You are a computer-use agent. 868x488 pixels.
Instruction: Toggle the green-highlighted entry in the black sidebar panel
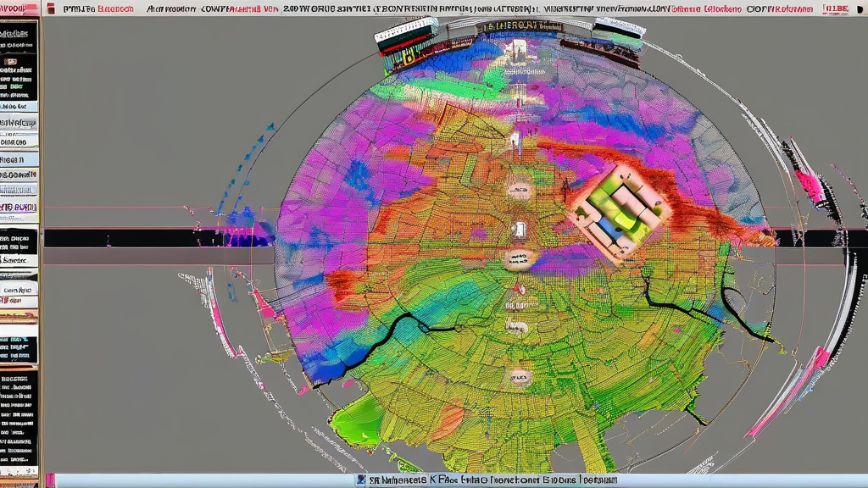pyautogui.click(x=17, y=87)
